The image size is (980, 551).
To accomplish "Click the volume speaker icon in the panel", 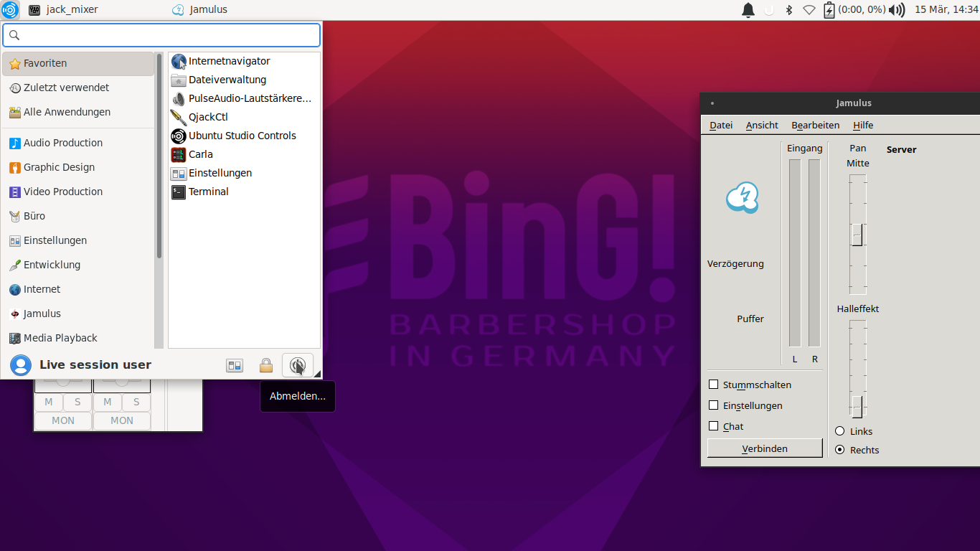I will point(896,10).
